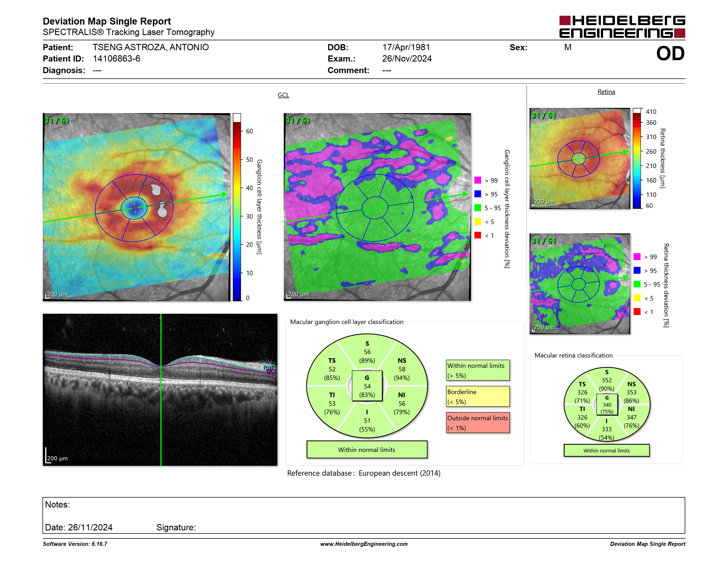Click the green vertical marker line in B-scan
The image size is (728, 563).
[161, 390]
